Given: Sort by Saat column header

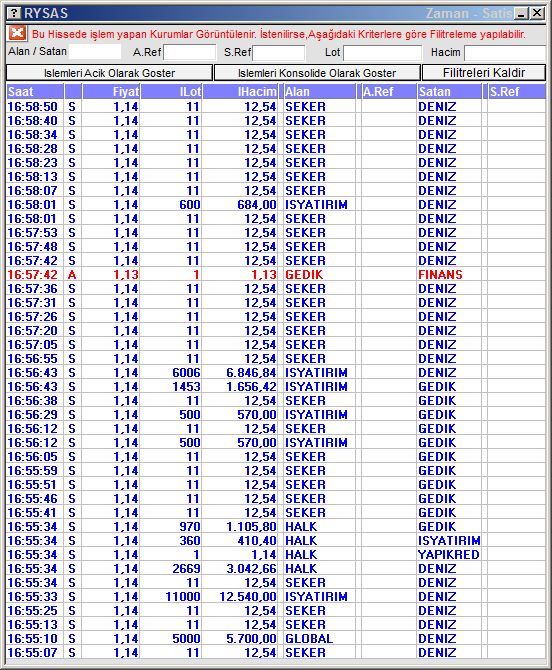Looking at the screenshot, I should [35, 91].
